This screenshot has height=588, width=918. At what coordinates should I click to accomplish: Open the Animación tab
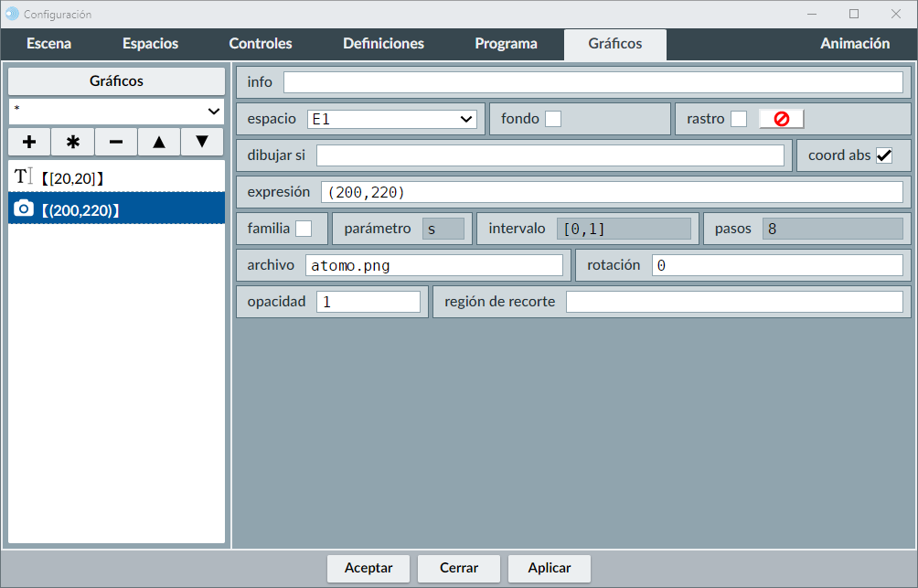coord(854,44)
